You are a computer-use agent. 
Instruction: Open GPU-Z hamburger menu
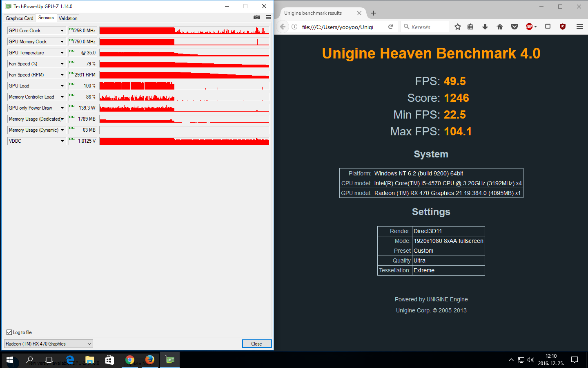tap(268, 17)
